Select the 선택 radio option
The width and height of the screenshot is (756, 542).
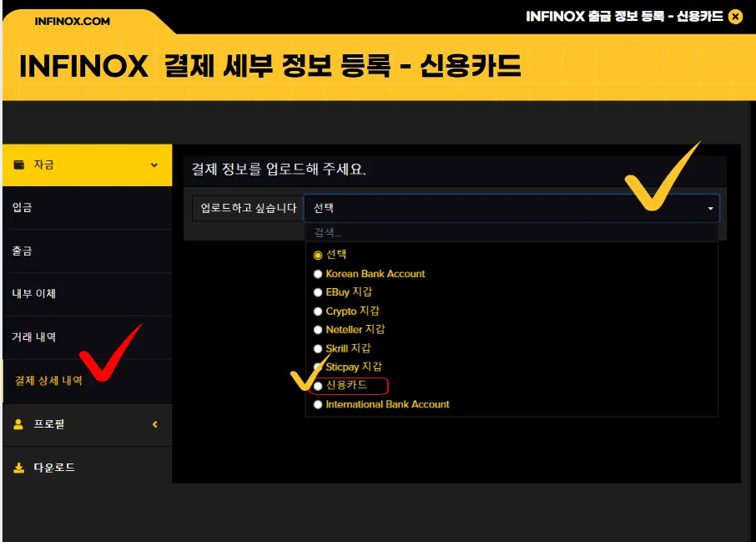tap(318, 255)
